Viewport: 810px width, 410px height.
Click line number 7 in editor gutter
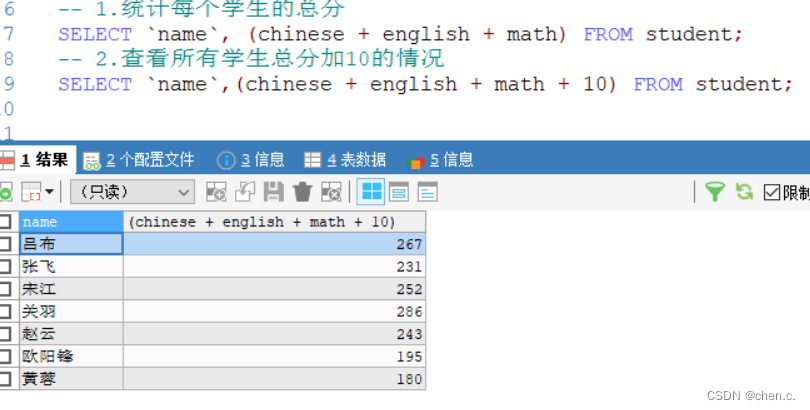click(x=8, y=35)
